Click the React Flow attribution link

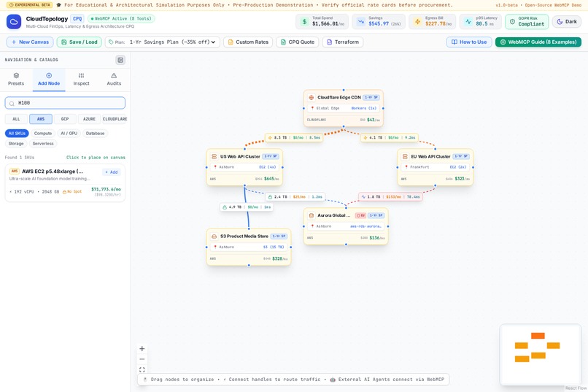(576, 388)
